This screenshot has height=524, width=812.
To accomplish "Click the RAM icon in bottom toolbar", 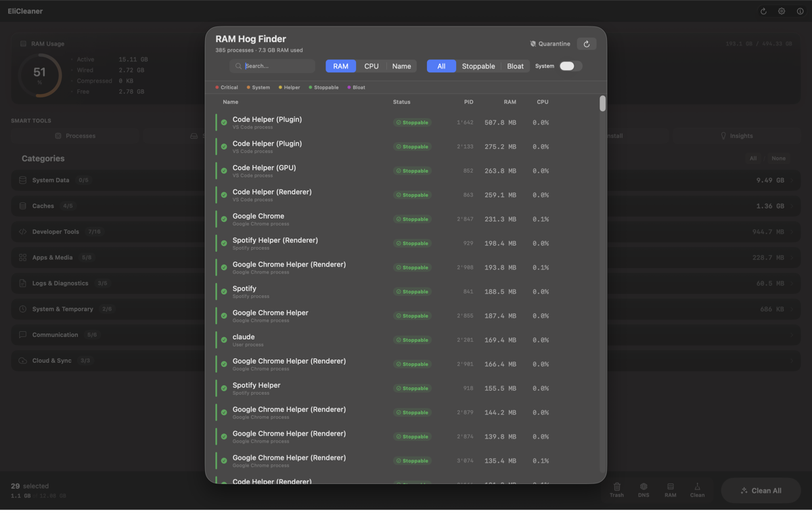I will (x=670, y=490).
